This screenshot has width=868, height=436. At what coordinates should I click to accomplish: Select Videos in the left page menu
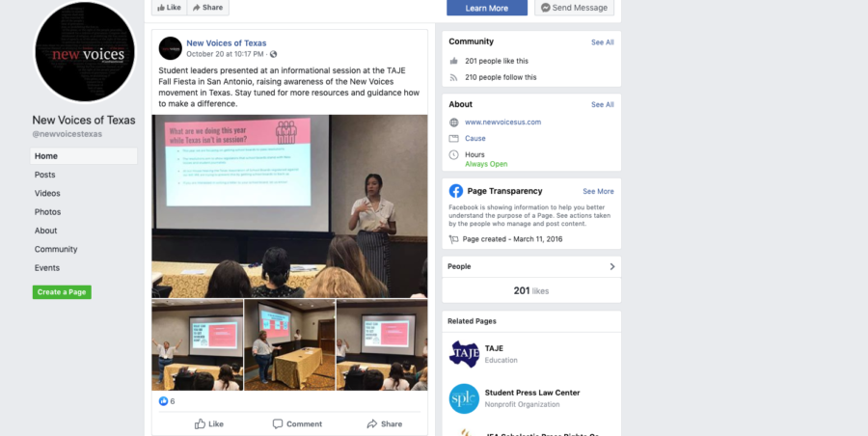click(47, 193)
